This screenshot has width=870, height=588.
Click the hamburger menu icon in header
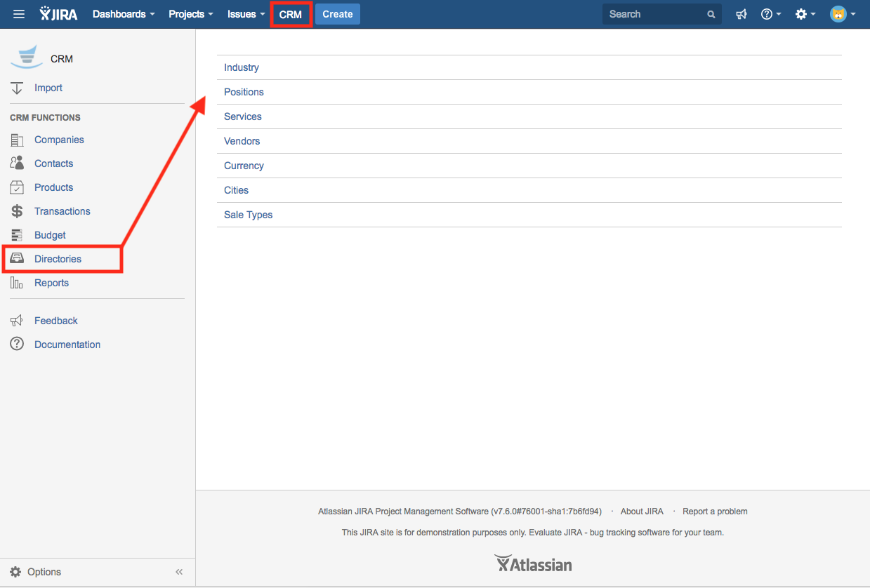tap(19, 14)
